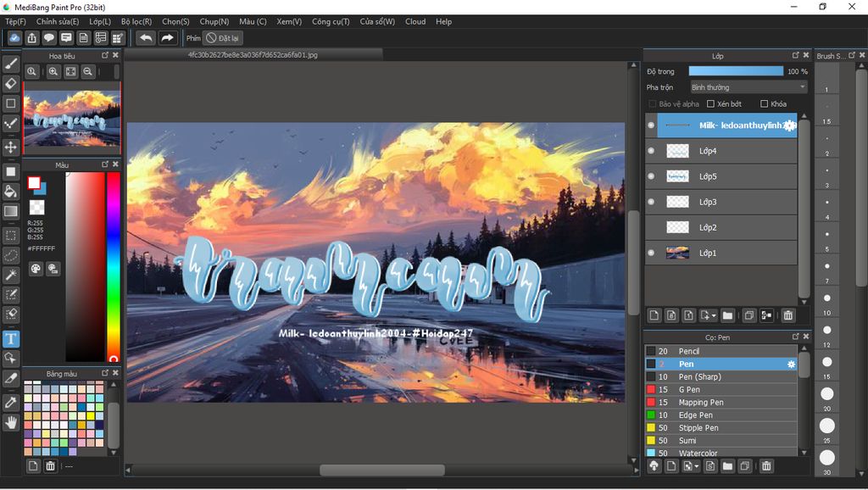
Task: Duplicate the layer in Layer panel
Action: pos(749,315)
